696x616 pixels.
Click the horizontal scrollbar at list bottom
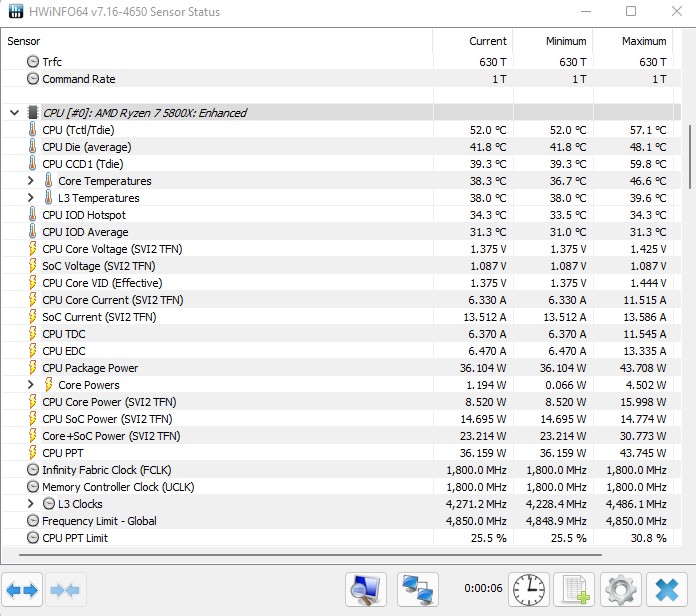pyautogui.click(x=310, y=554)
